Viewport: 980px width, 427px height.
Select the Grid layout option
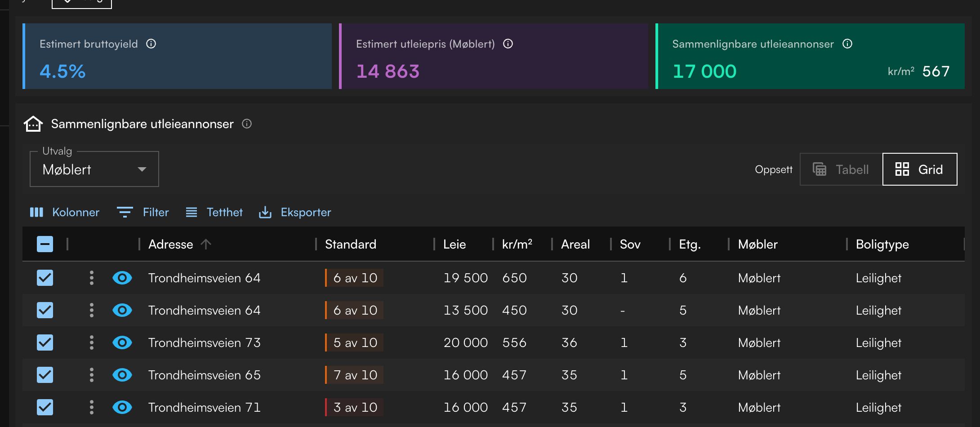point(919,169)
